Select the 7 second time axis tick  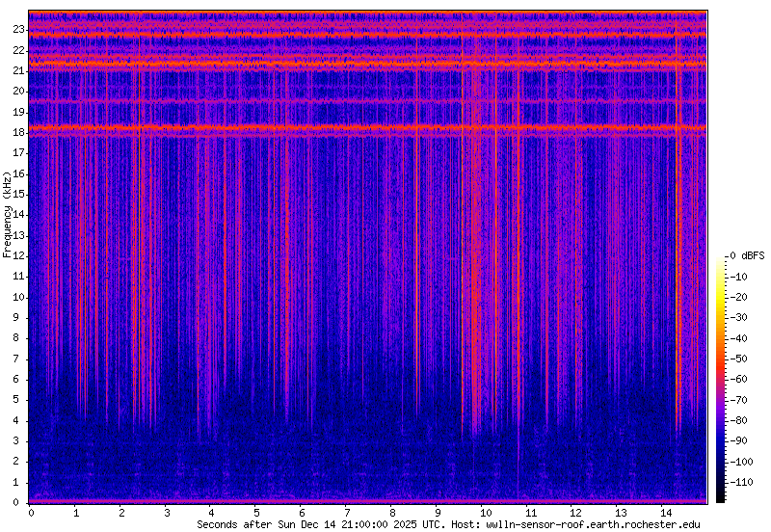[347, 513]
